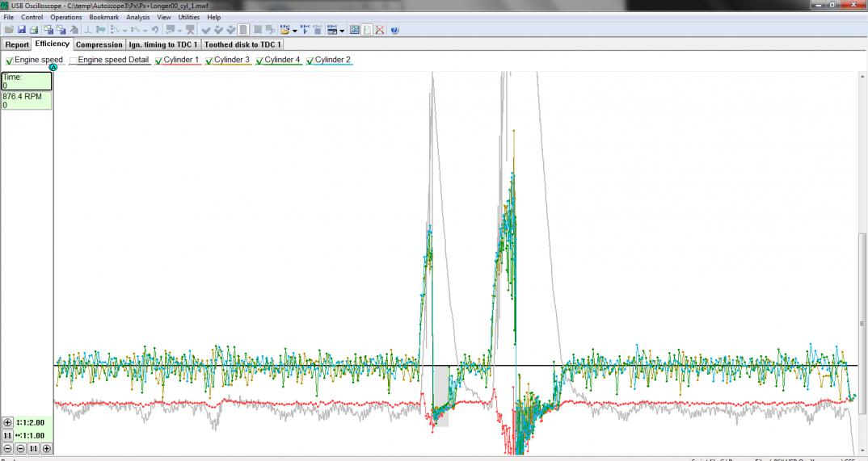Image resolution: width=868 pixels, height=461 pixels.
Task: Click the blue Help question mark icon
Action: point(394,30)
